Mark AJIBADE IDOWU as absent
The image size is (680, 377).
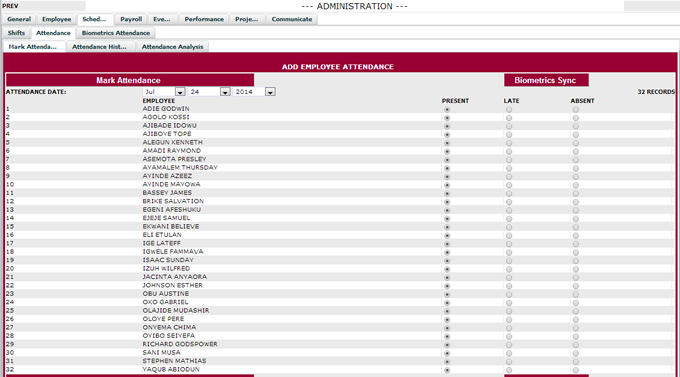[x=575, y=127]
